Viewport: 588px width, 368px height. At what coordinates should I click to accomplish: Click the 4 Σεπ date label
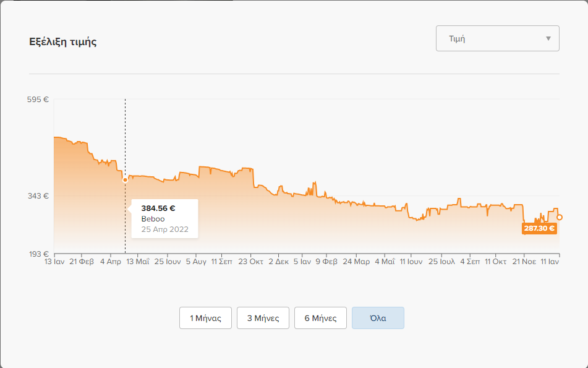470,262
